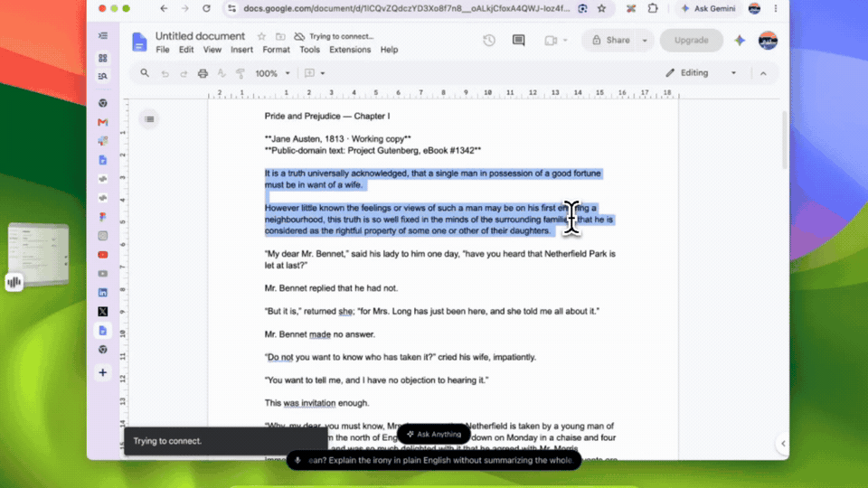Open the version history clock icon
This screenshot has width=868, height=488.
point(489,40)
